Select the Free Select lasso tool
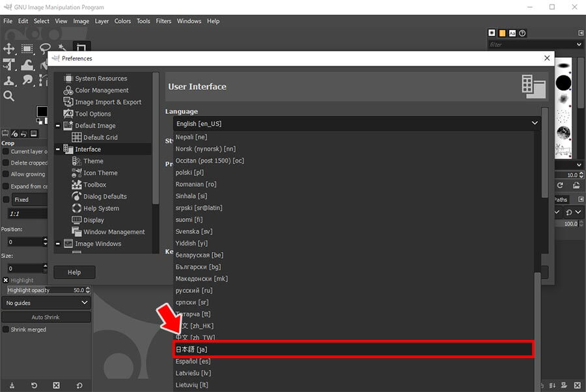 (45, 49)
